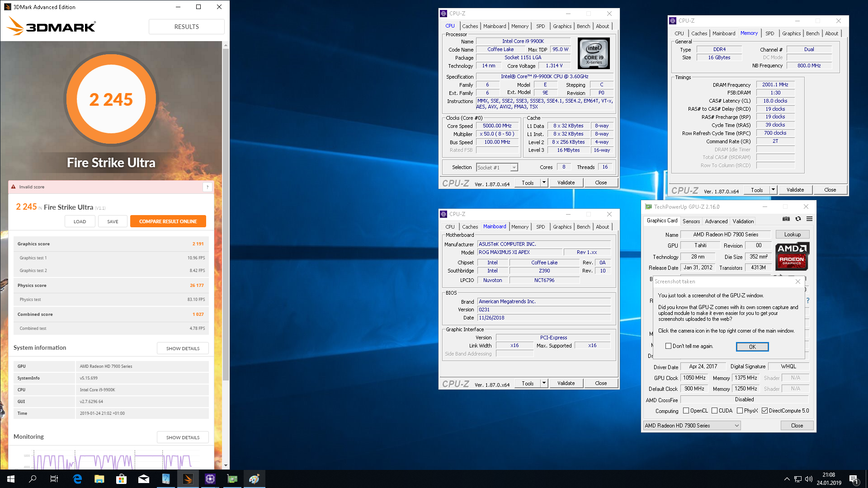
Task: Click the 3DMark taskbar icon
Action: click(x=188, y=479)
